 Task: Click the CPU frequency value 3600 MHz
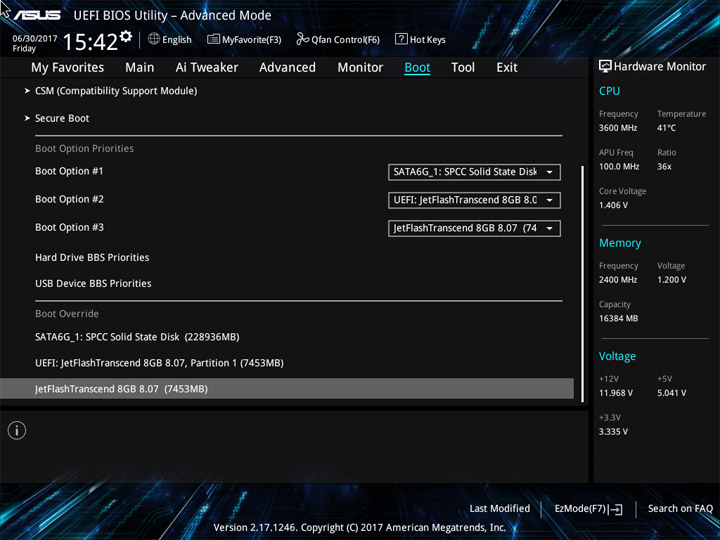point(618,128)
